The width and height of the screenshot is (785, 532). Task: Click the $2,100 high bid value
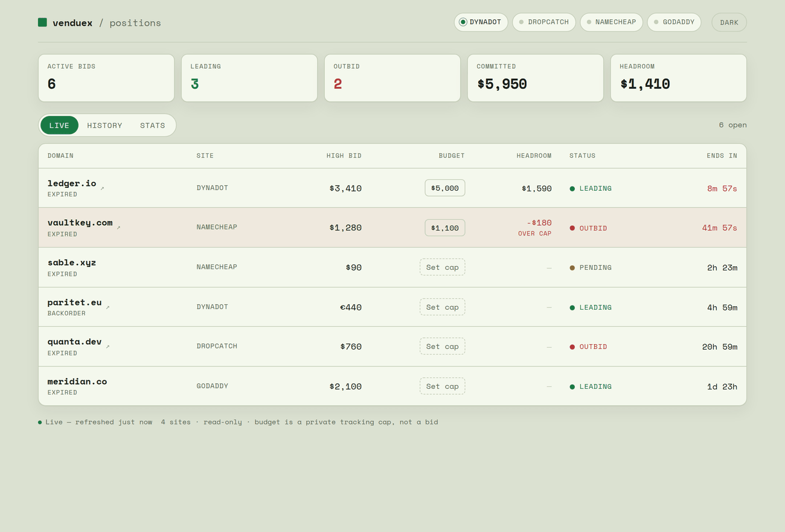pyautogui.click(x=345, y=386)
